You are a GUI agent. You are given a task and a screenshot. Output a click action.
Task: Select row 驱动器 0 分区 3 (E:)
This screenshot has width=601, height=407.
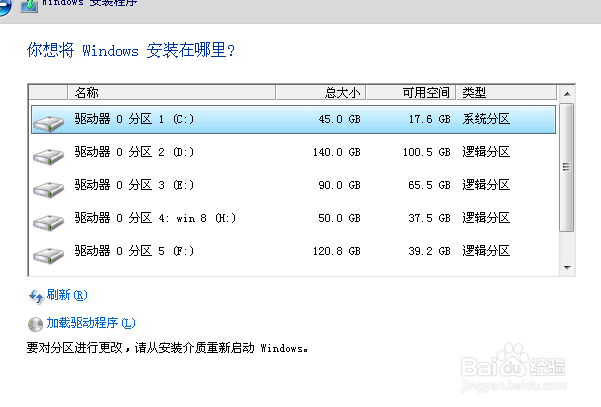tap(293, 185)
